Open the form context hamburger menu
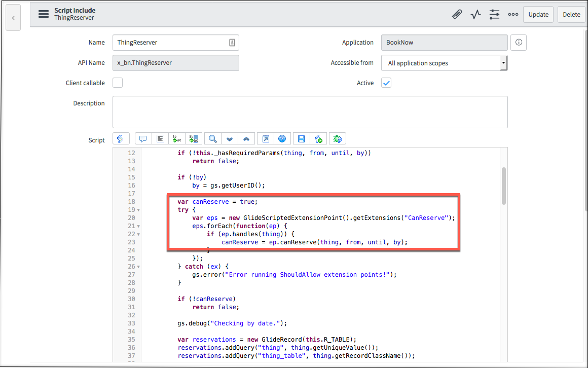This screenshot has width=588, height=368. [44, 14]
